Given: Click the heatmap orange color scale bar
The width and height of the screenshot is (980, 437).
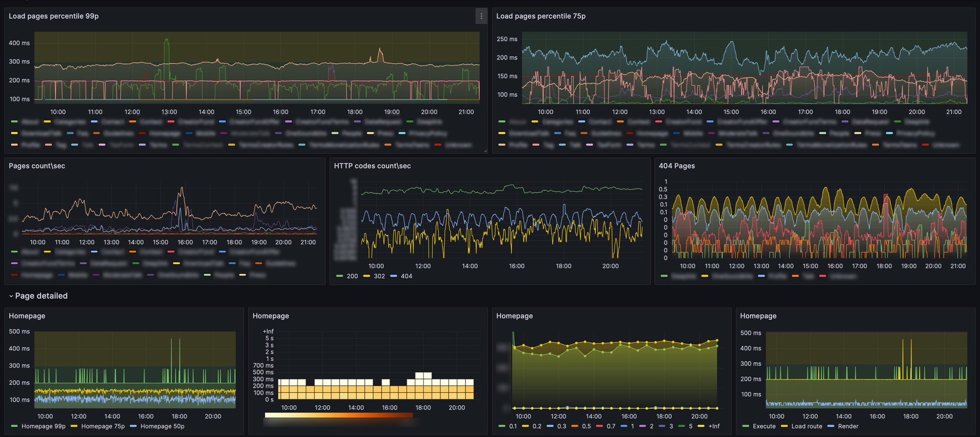Looking at the screenshot, I should pos(339,415).
